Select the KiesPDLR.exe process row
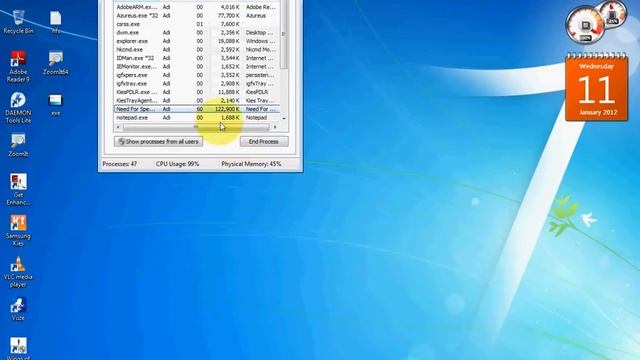 tap(197, 92)
